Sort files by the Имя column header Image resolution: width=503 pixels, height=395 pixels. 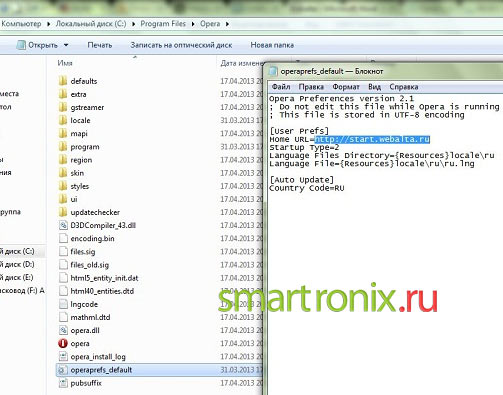click(65, 63)
